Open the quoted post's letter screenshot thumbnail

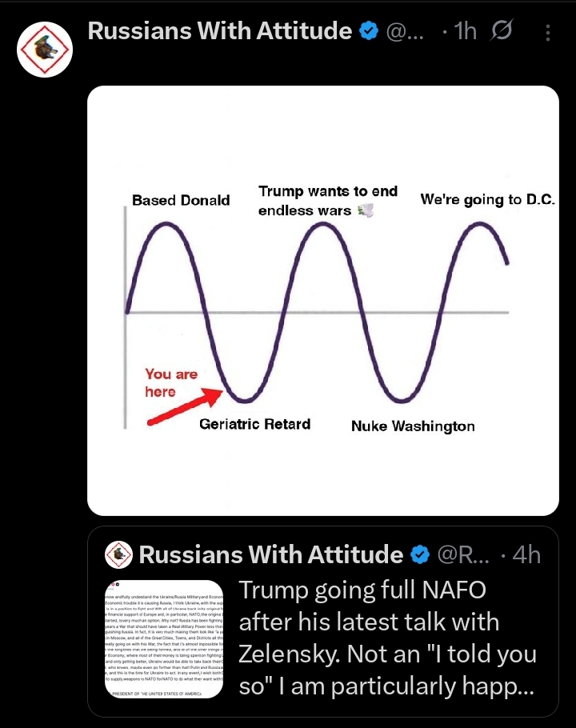(164, 639)
